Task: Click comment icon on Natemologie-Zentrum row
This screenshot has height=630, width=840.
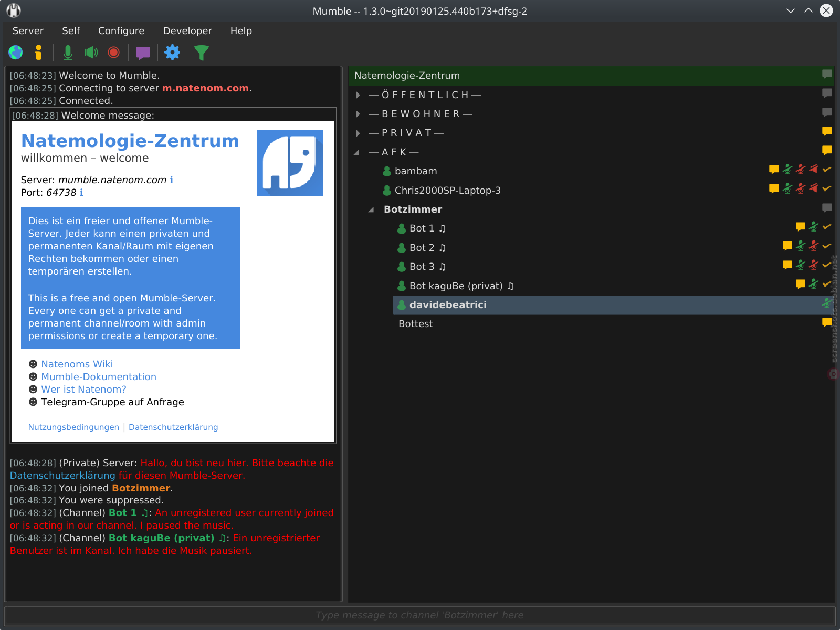Action: [x=827, y=74]
